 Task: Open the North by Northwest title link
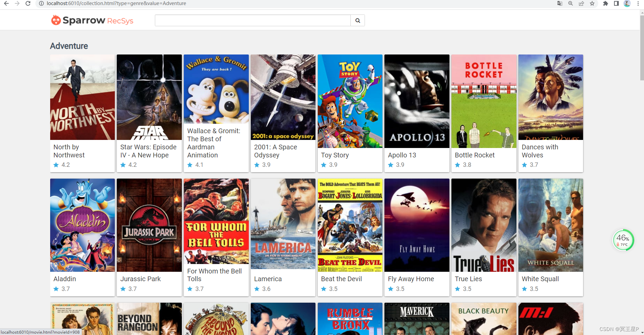pos(69,151)
